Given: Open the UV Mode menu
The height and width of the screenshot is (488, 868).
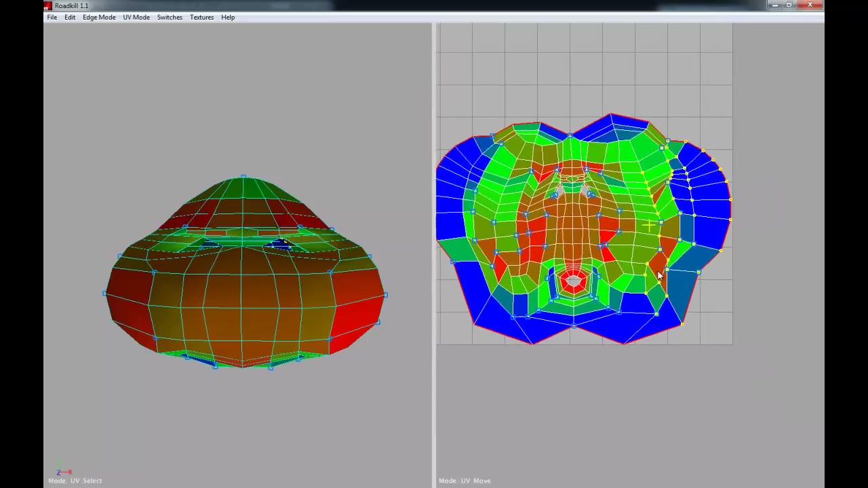Looking at the screenshot, I should [x=136, y=17].
